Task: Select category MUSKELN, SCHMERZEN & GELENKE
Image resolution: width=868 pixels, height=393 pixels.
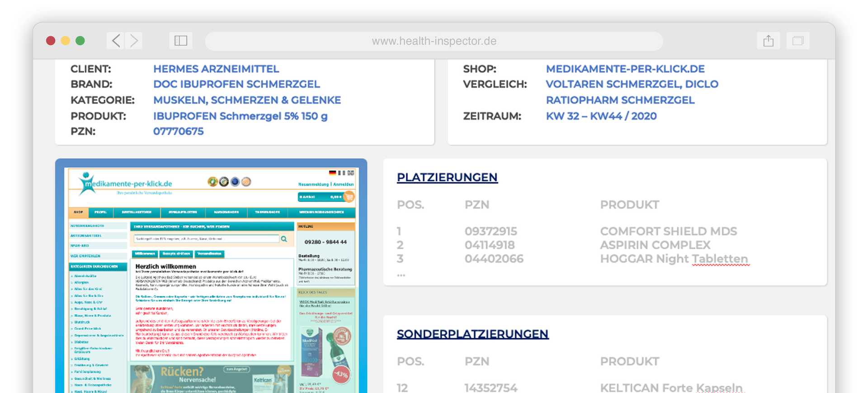Action: (x=247, y=100)
